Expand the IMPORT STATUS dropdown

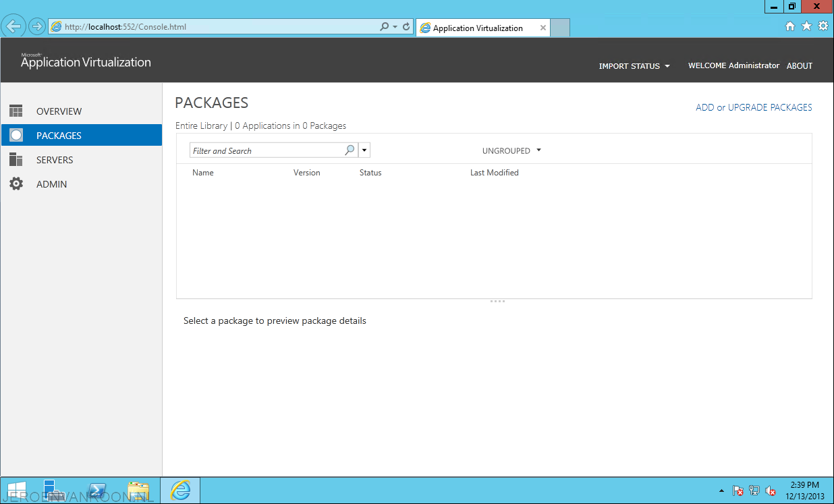coord(634,66)
